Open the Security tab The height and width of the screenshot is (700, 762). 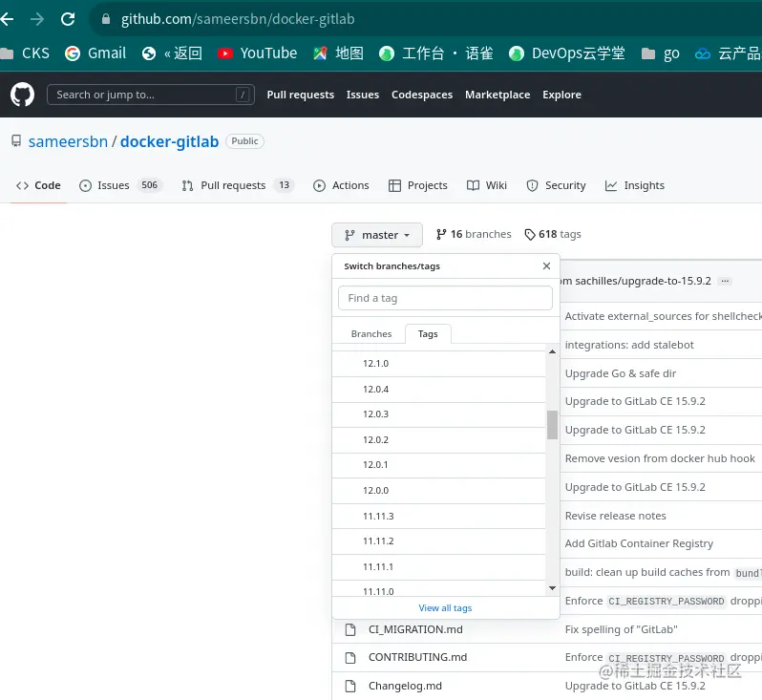tap(556, 185)
